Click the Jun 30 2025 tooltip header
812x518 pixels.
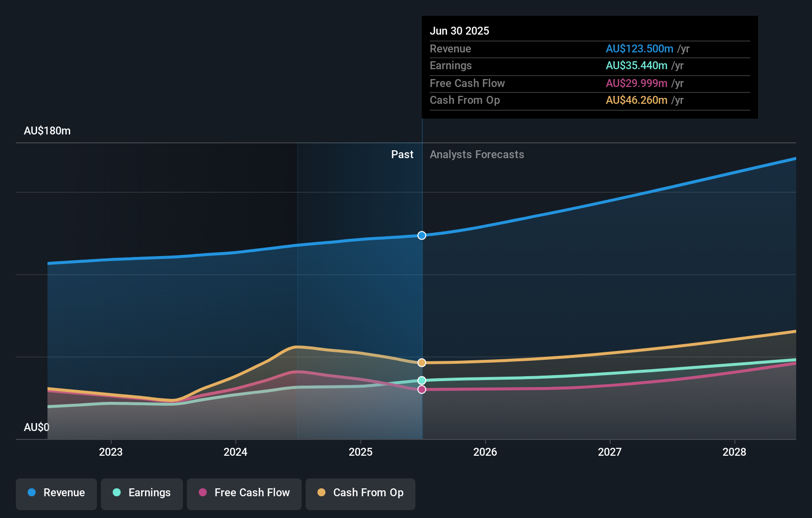pyautogui.click(x=459, y=31)
